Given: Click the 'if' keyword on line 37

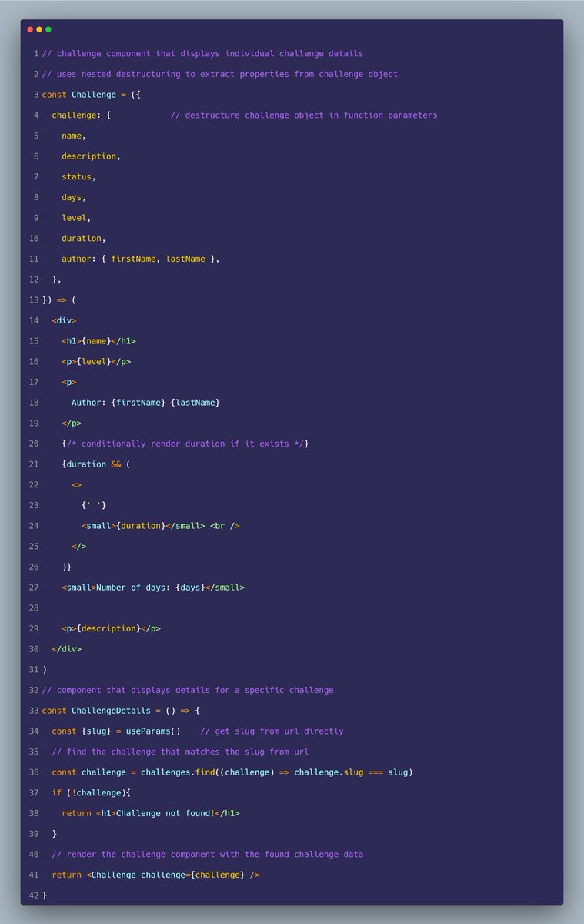Looking at the screenshot, I should (x=57, y=793).
